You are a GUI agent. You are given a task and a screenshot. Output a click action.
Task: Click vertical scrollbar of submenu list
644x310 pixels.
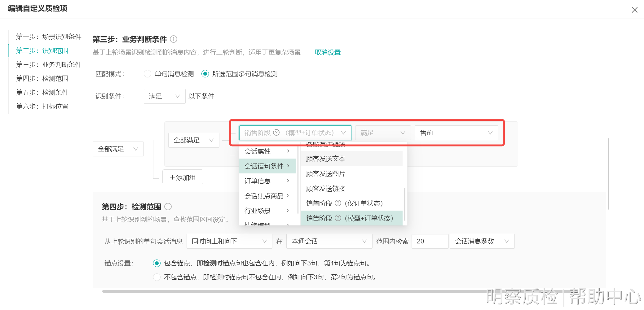405,204
